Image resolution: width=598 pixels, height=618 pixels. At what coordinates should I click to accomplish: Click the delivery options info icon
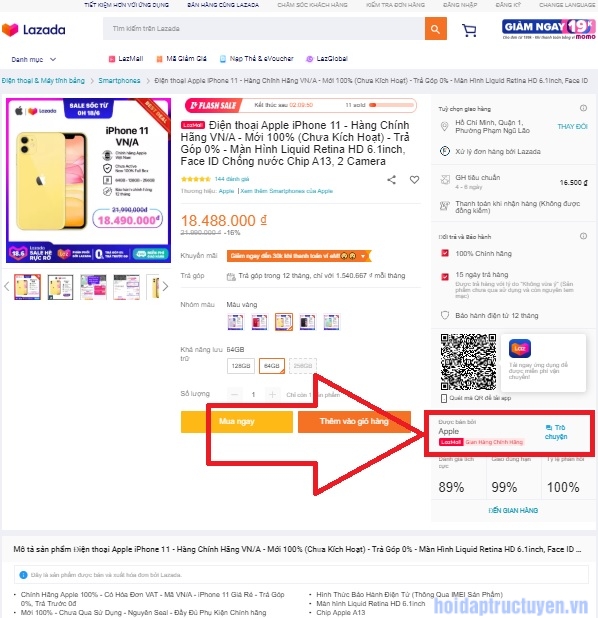click(x=583, y=108)
